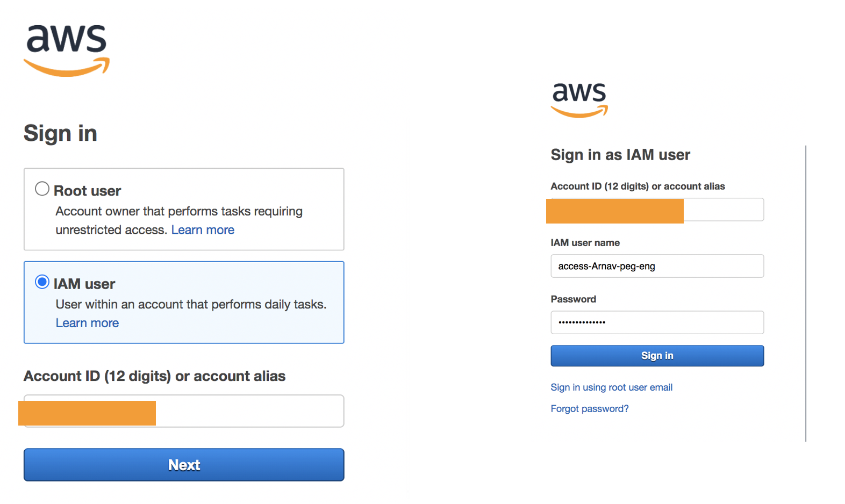Open Sign in using root user email
The height and width of the screenshot is (504, 845).
coord(611,387)
